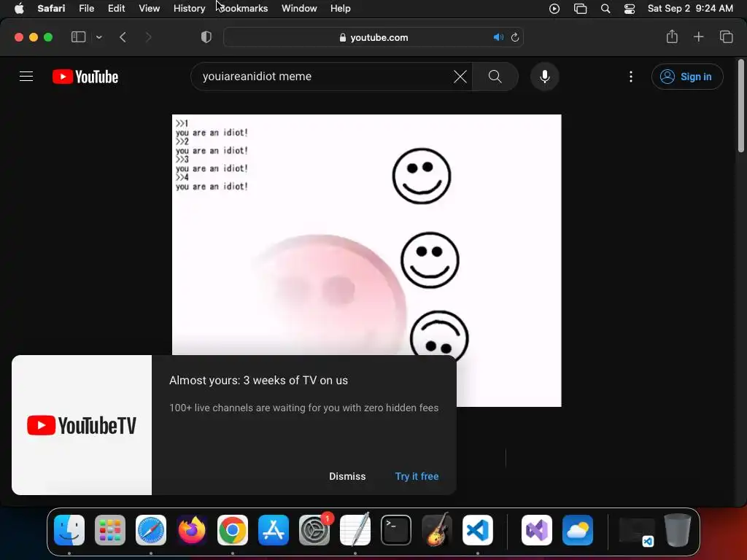Open the Help menu
The image size is (747, 560).
pos(340,9)
